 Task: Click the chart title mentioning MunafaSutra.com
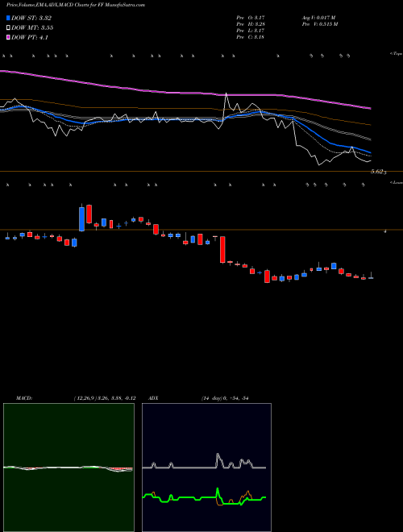pyautogui.click(x=76, y=5)
